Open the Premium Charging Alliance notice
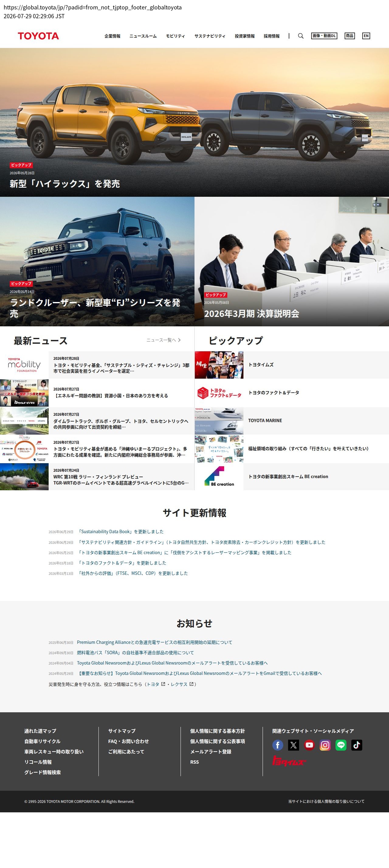The image size is (389, 868). 155,642
